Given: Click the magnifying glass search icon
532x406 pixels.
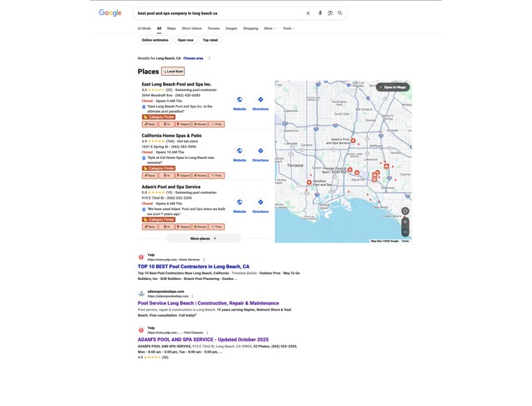Looking at the screenshot, I should pos(340,13).
